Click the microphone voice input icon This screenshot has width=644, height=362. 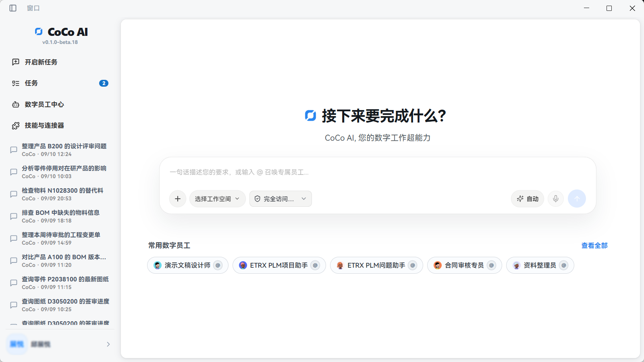click(x=556, y=198)
